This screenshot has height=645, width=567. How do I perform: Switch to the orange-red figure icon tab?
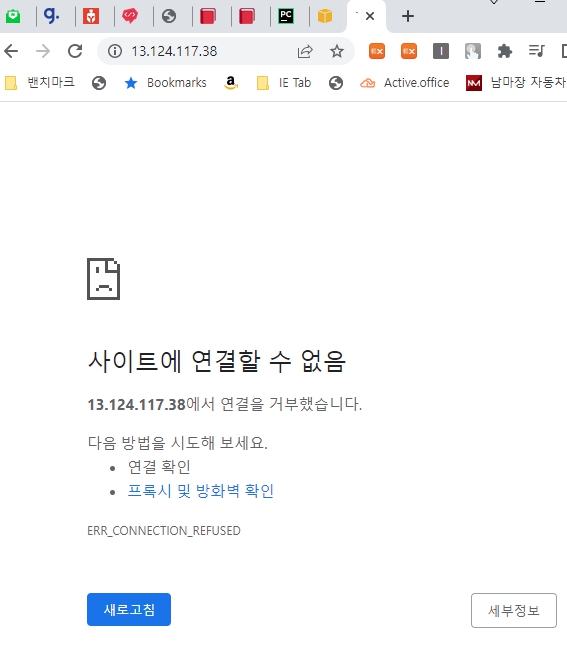pyautogui.click(x=91, y=16)
